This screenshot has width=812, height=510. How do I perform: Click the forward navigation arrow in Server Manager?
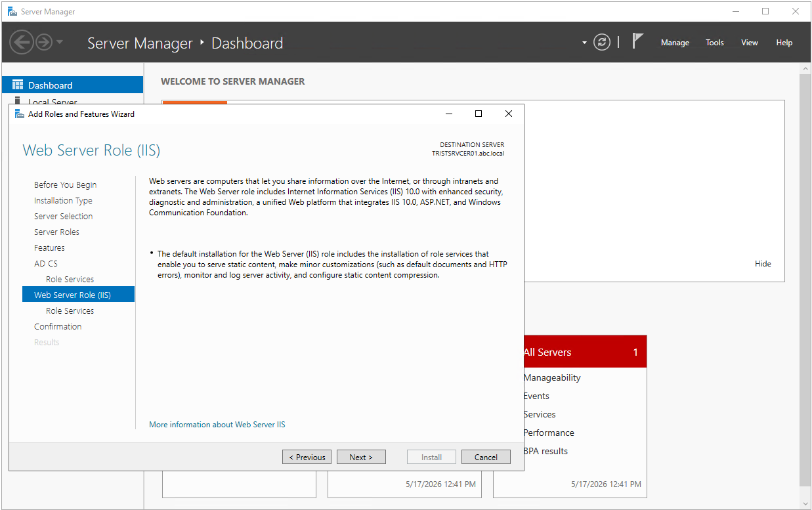(x=44, y=43)
